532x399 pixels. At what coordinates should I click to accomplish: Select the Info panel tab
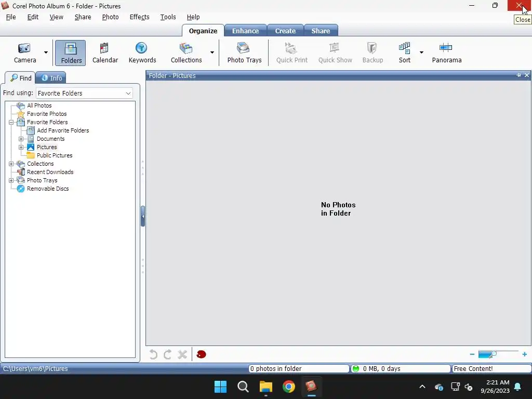tap(51, 78)
